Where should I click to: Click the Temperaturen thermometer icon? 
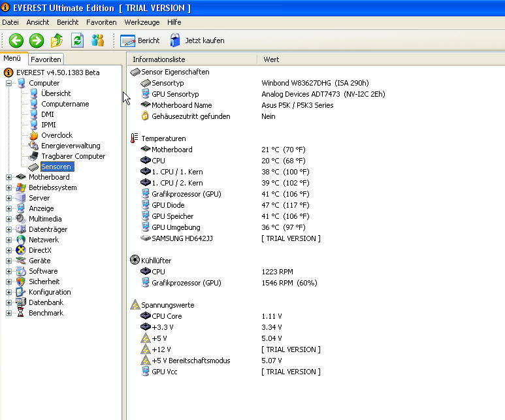[x=135, y=138]
